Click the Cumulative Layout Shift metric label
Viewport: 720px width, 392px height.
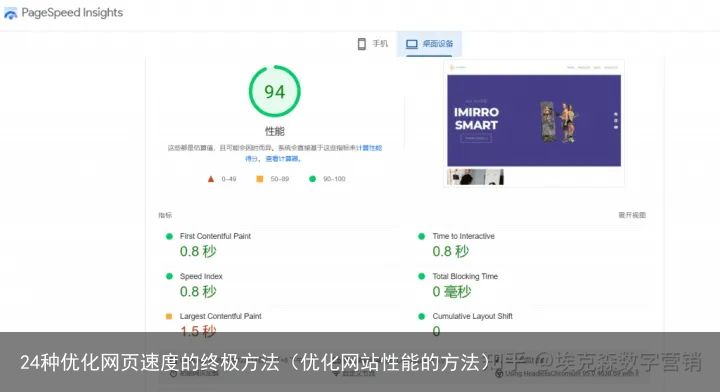click(472, 316)
